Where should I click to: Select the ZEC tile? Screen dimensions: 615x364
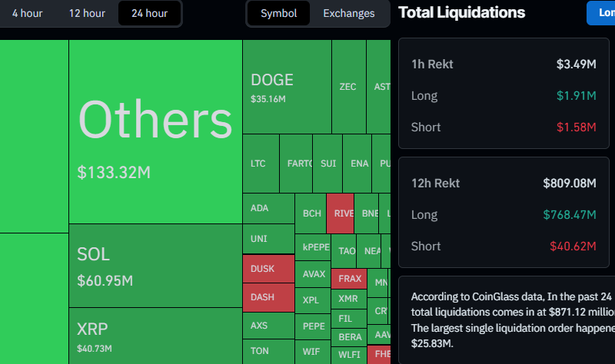[348, 87]
